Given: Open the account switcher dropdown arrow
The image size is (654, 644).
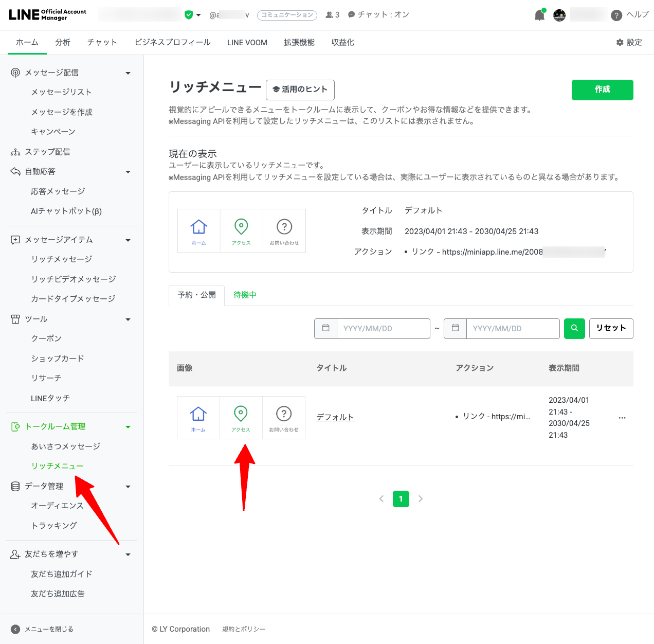Looking at the screenshot, I should click(x=198, y=15).
